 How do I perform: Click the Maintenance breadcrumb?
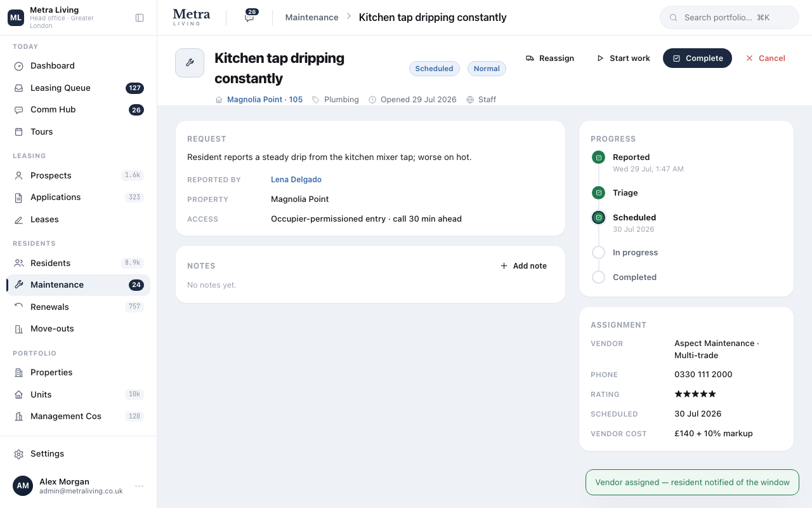311,18
